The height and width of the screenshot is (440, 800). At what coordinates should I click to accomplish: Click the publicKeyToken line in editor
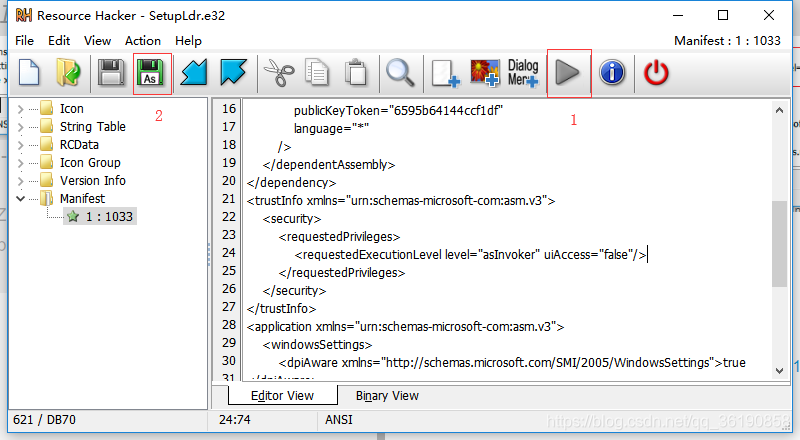[x=398, y=110]
